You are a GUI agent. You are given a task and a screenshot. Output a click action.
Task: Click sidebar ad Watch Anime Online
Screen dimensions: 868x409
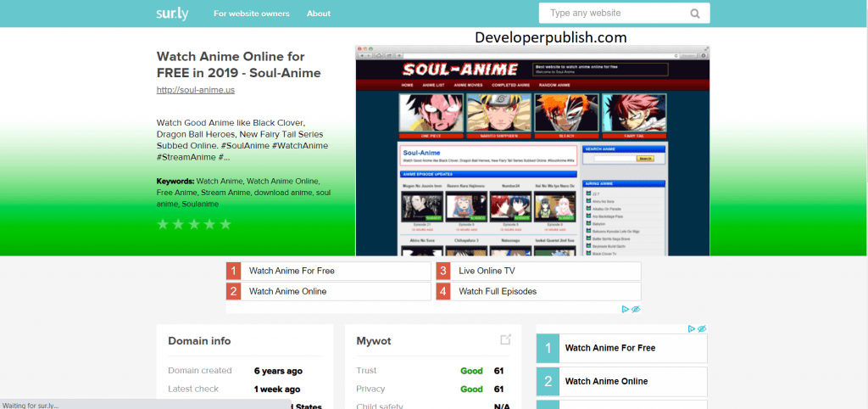click(x=621, y=381)
